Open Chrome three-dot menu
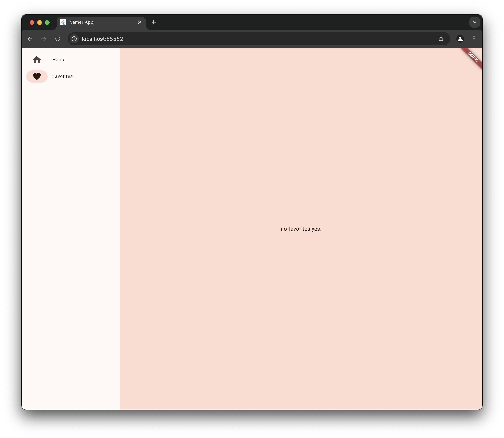The image size is (504, 438). 474,39
